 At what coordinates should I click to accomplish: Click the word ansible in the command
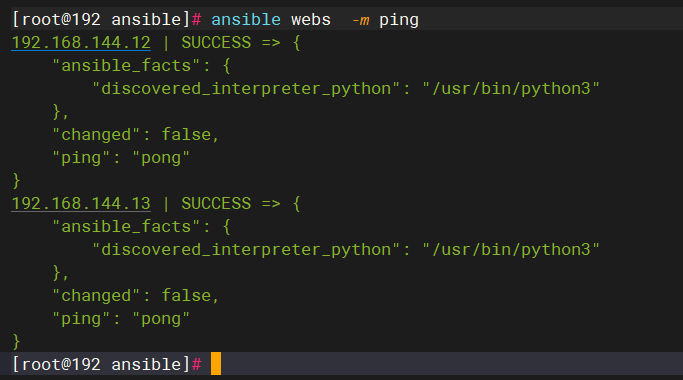coord(246,20)
